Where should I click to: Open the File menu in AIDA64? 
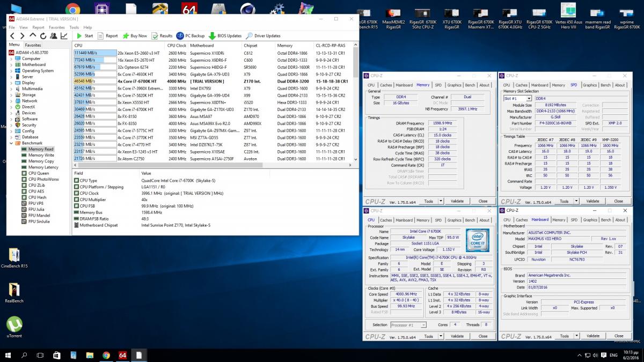pyautogui.click(x=11, y=27)
